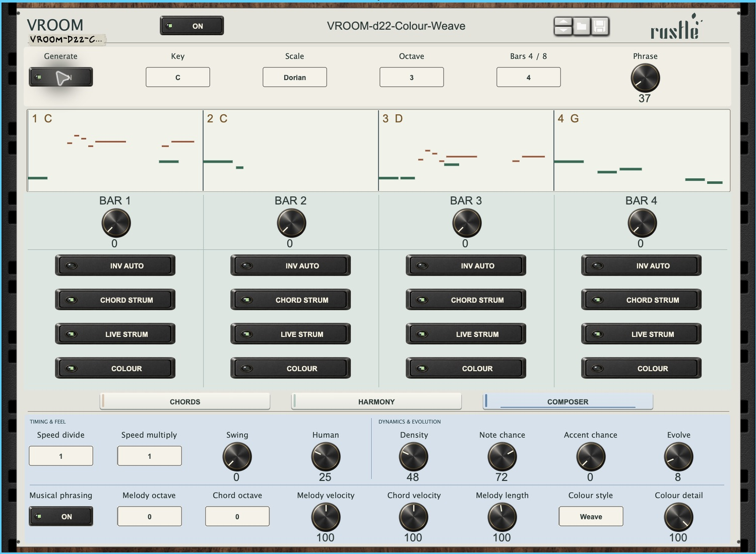The height and width of the screenshot is (554, 756).
Task: Toggle CHORD STRUM for Bar 3
Action: click(466, 300)
